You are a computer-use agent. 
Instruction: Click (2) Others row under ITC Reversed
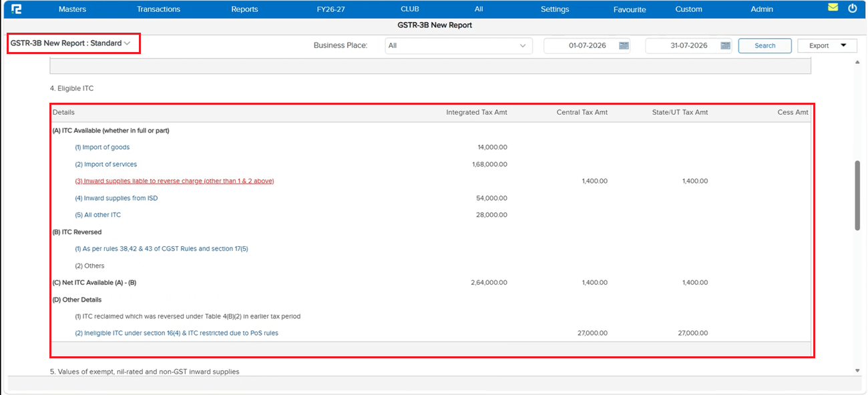pyautogui.click(x=89, y=266)
